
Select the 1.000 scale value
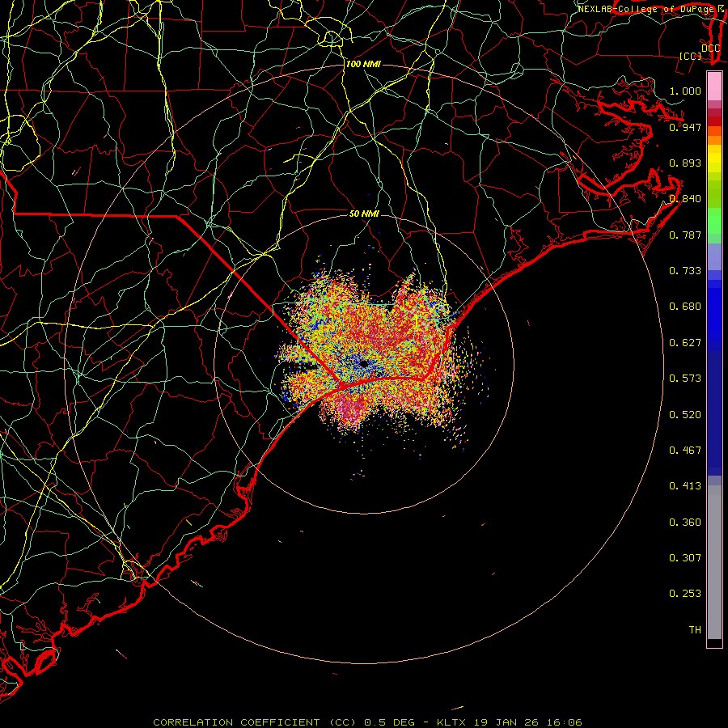pyautogui.click(x=685, y=91)
